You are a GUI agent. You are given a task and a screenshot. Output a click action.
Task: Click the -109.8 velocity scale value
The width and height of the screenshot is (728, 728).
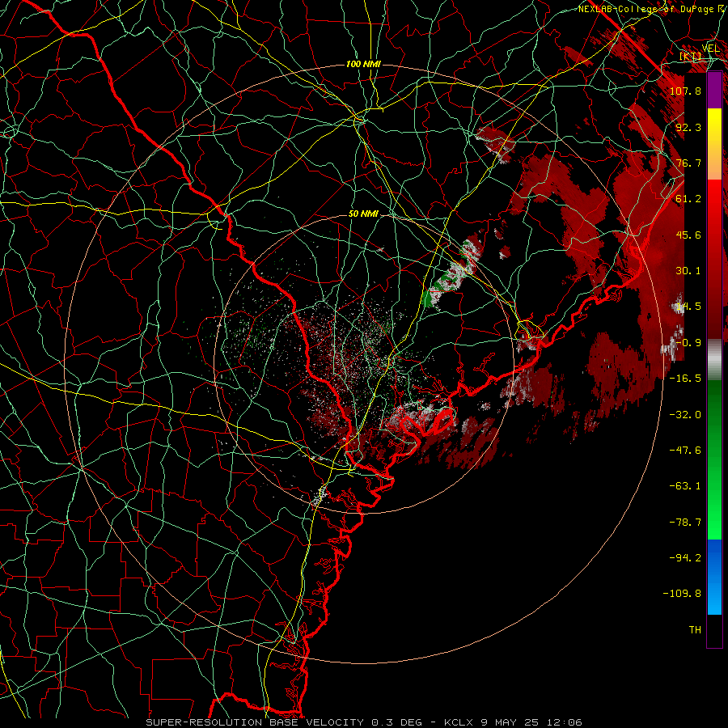coord(683,594)
